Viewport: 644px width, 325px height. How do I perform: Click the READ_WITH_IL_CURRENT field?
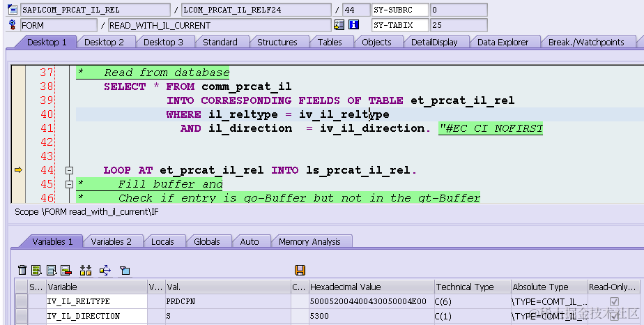tap(220, 25)
